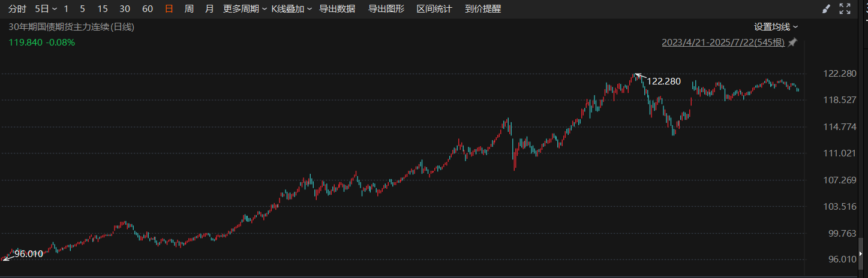Select the 60 minute period
Image resolution: width=868 pixels, height=278 pixels.
point(147,9)
